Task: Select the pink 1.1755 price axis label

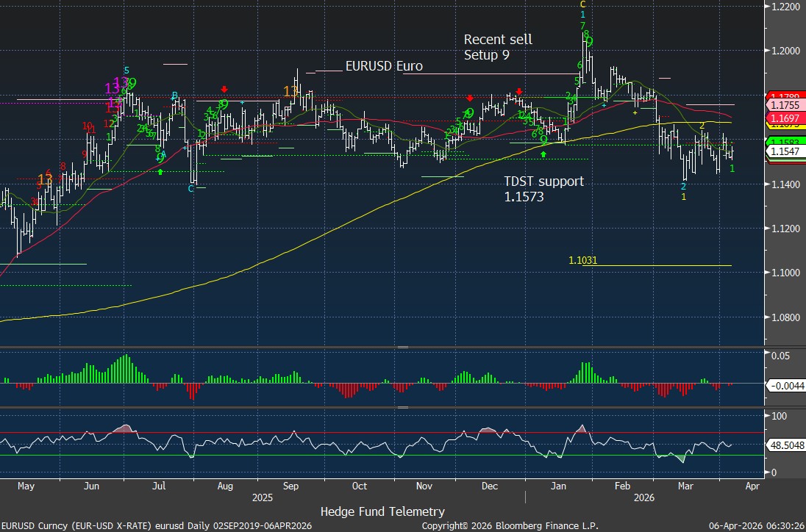Action: [x=785, y=106]
